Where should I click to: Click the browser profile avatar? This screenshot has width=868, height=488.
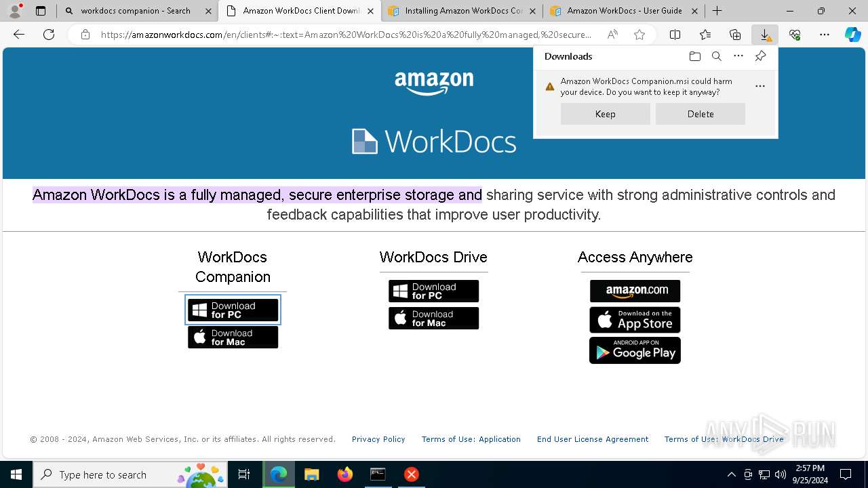(14, 11)
